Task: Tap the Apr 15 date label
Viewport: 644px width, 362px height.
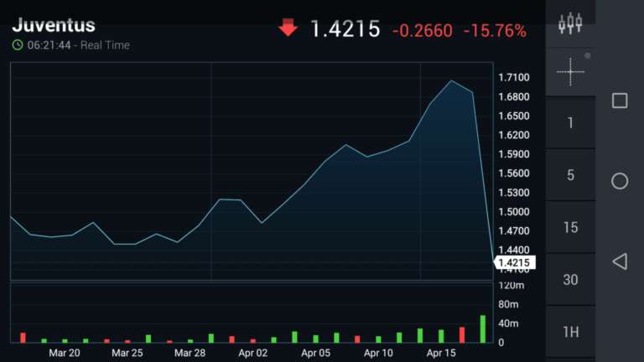Action: pos(441,354)
